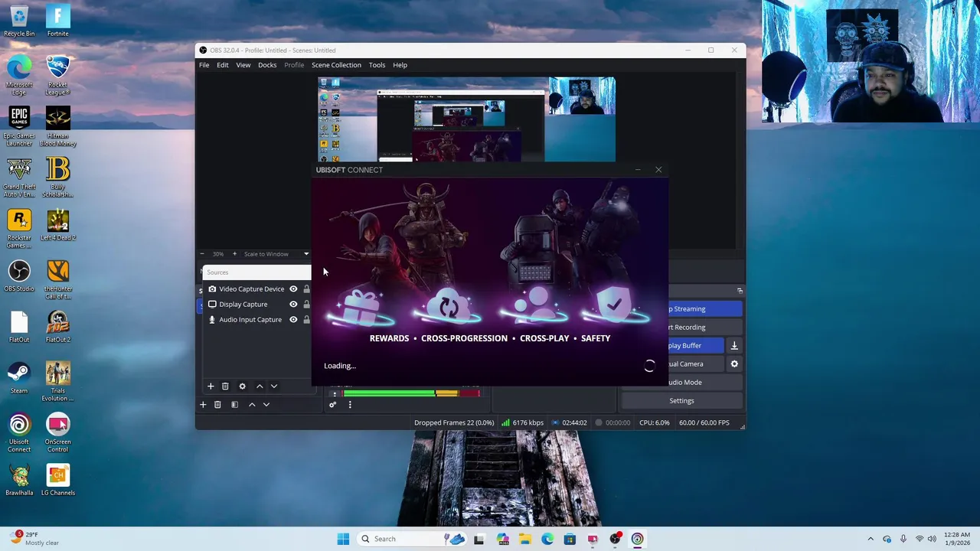The width and height of the screenshot is (980, 551).
Task: Open Brawlhalla desktop icon
Action: [19, 481]
